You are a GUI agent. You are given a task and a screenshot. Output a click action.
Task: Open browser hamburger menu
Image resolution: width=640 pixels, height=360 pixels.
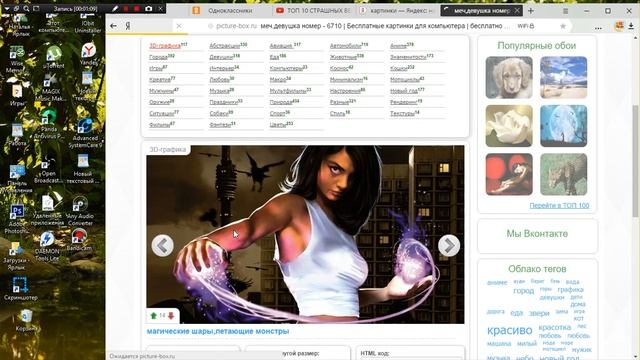click(565, 11)
